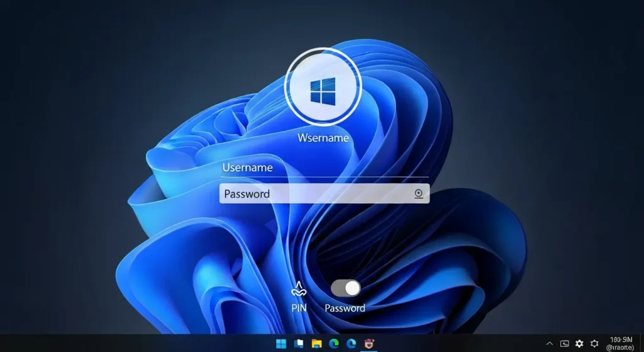The height and width of the screenshot is (352, 644).
Task: Expand the hidden tray icons chevron
Action: coord(550,344)
